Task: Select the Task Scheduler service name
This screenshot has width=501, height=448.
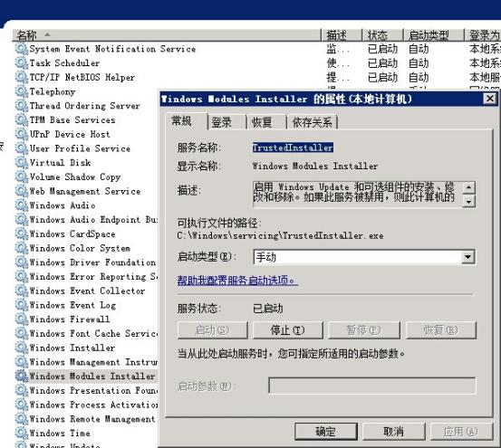Action: pos(64,62)
